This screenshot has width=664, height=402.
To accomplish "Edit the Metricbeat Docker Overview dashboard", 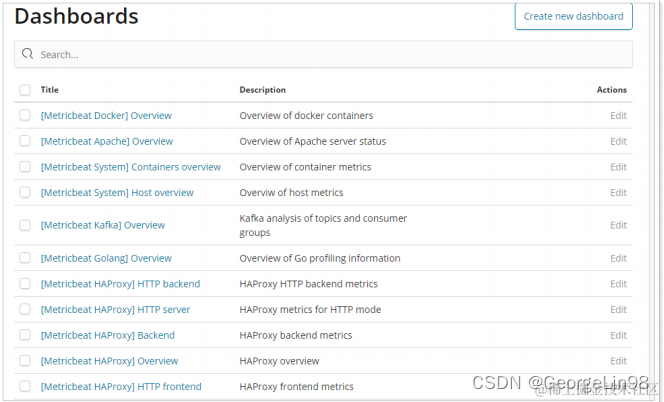I will [618, 116].
